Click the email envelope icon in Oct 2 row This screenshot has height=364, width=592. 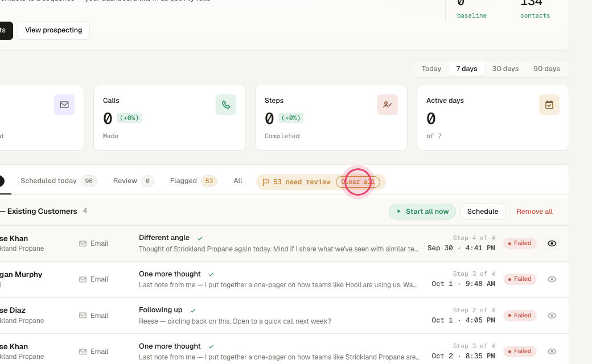(83, 351)
